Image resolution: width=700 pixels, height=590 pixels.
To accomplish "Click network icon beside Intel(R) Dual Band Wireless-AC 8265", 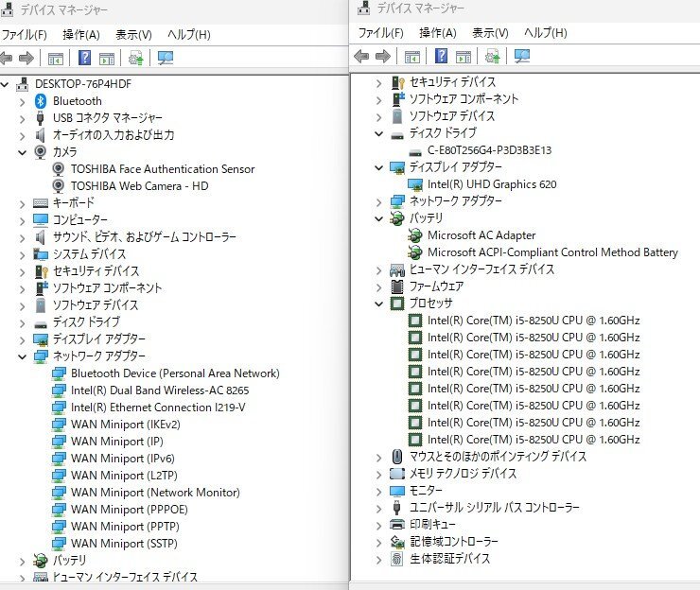I will (59, 390).
